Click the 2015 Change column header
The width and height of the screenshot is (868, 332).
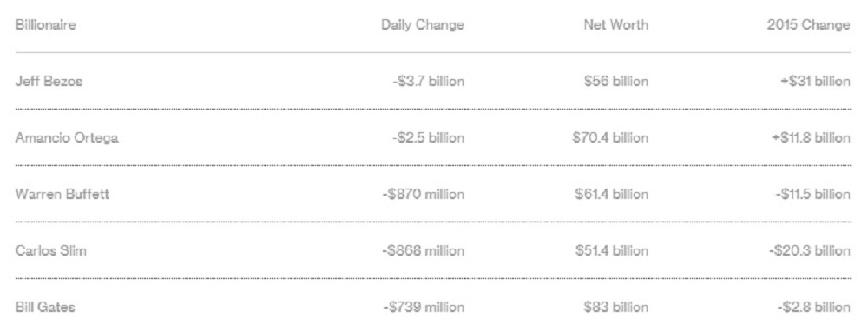[808, 25]
